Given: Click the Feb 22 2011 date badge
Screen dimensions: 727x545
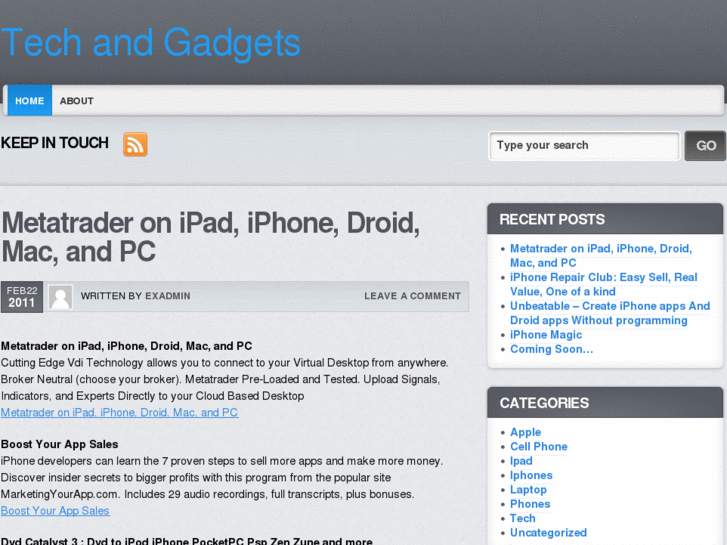Looking at the screenshot, I should pyautogui.click(x=22, y=297).
